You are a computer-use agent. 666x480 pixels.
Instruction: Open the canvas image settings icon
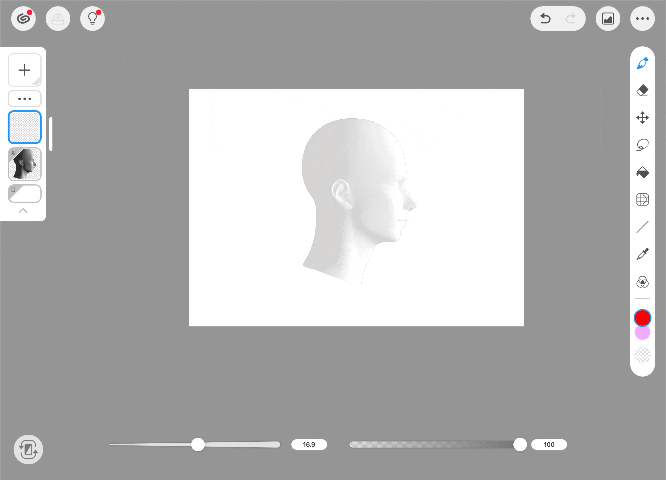(x=608, y=19)
